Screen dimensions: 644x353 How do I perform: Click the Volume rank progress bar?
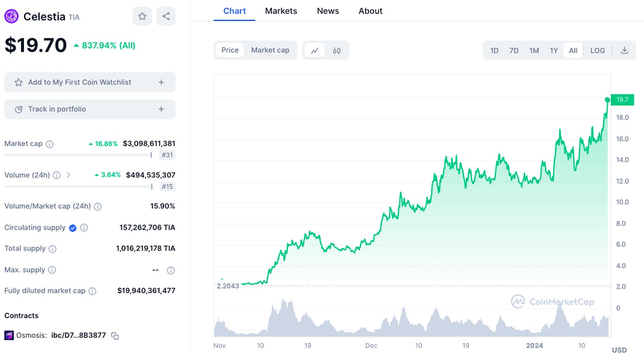pyautogui.click(x=78, y=186)
